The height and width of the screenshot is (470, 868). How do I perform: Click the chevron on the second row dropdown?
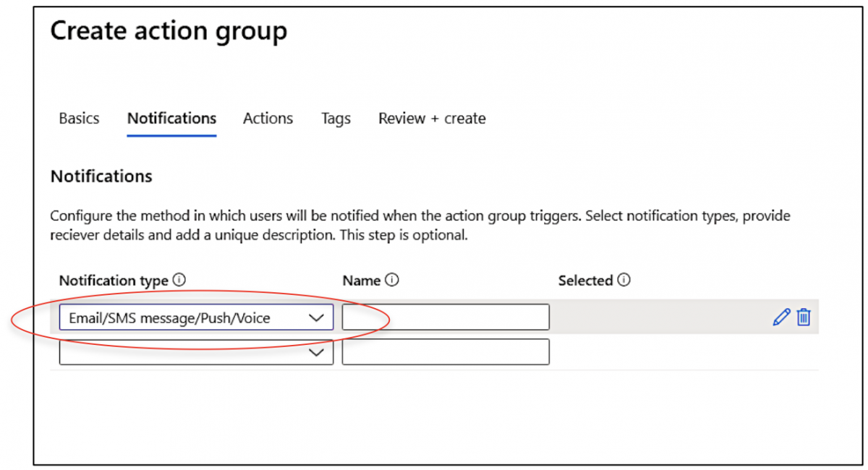click(317, 352)
